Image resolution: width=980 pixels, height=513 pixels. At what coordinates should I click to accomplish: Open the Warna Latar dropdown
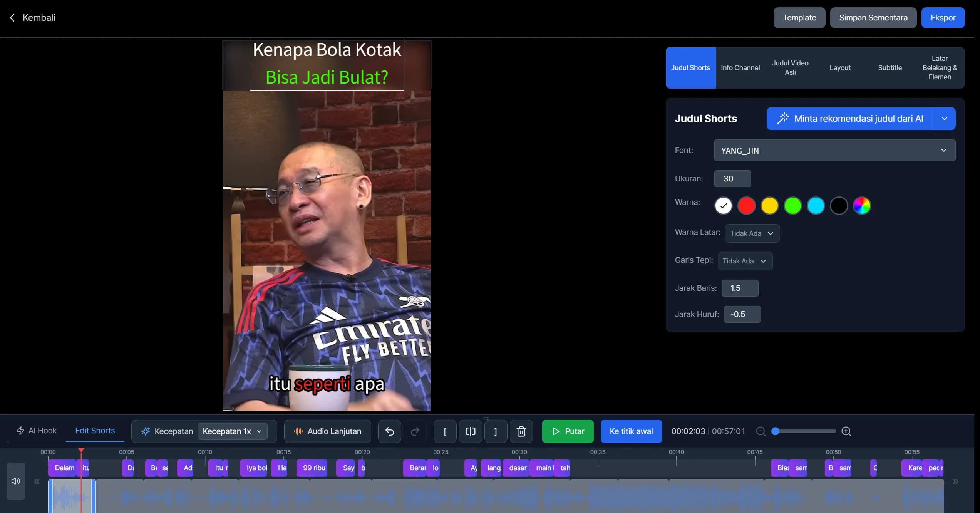tap(752, 233)
